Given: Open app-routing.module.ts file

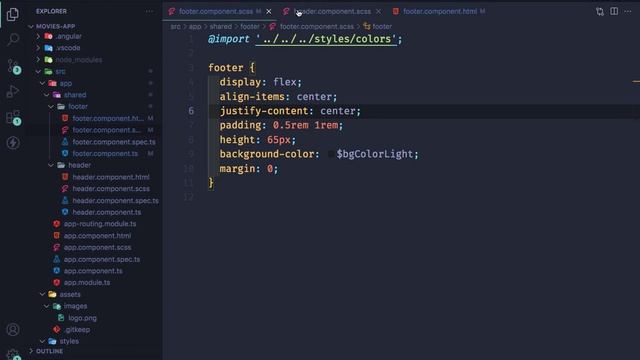Looking at the screenshot, I should coord(100,224).
